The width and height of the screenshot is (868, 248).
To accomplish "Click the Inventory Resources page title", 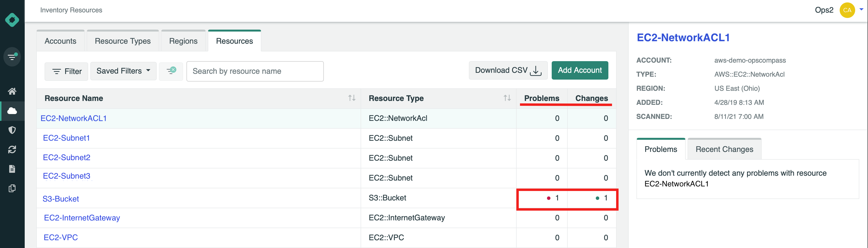I will coord(71,10).
